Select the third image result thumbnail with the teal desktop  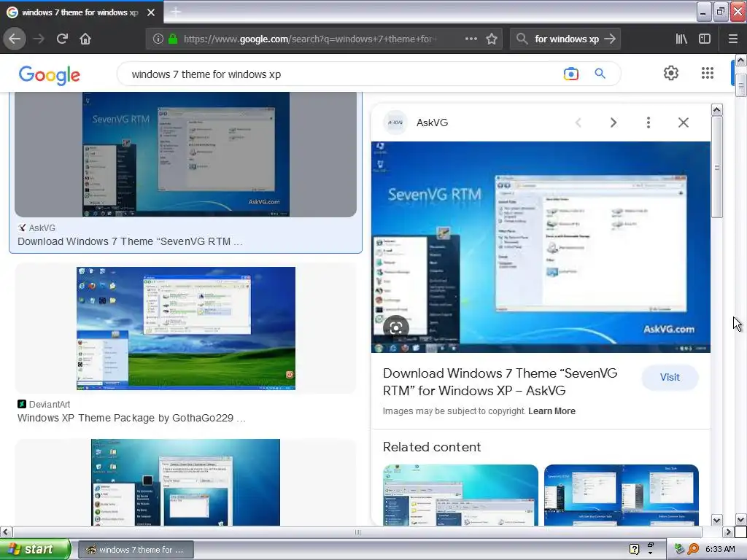point(185,483)
